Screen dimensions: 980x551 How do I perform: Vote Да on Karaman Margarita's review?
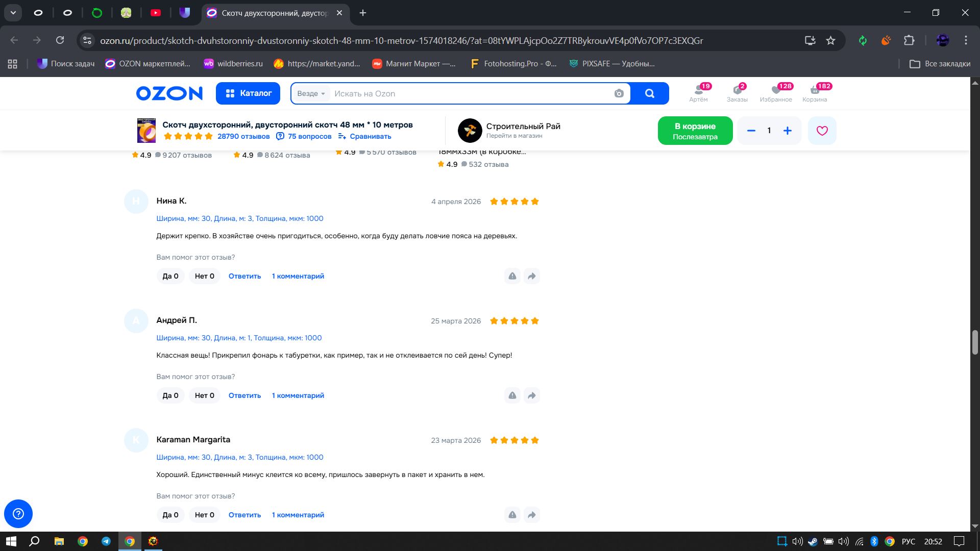tap(170, 515)
